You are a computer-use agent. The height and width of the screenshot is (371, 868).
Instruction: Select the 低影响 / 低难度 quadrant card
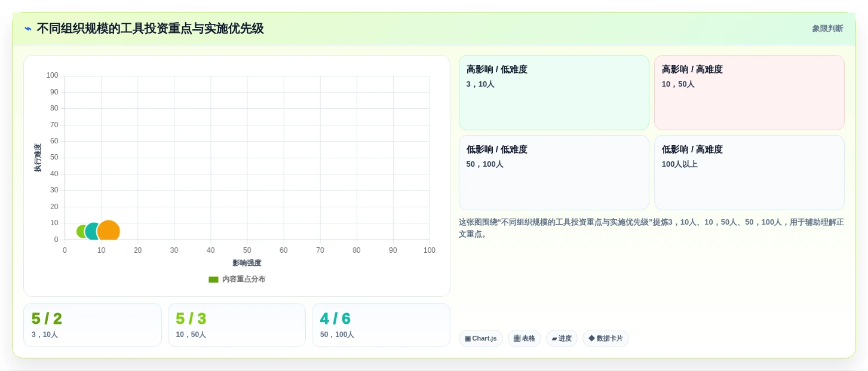pos(554,173)
